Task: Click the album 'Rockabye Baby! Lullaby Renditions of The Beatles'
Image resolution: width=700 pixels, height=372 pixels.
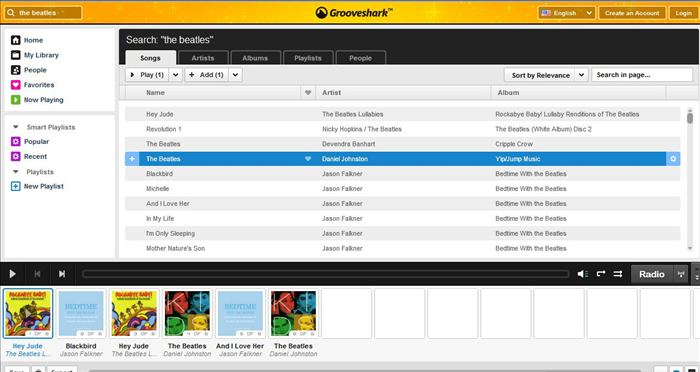Action: tap(567, 114)
